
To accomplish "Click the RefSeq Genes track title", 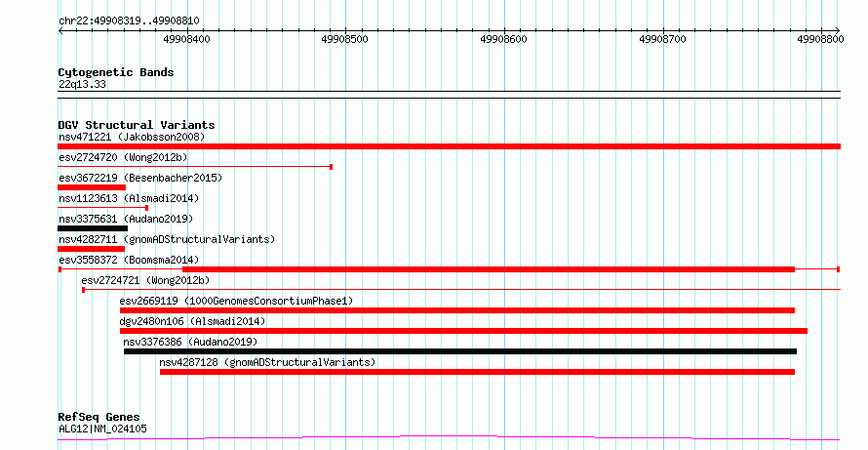I will tap(99, 417).
